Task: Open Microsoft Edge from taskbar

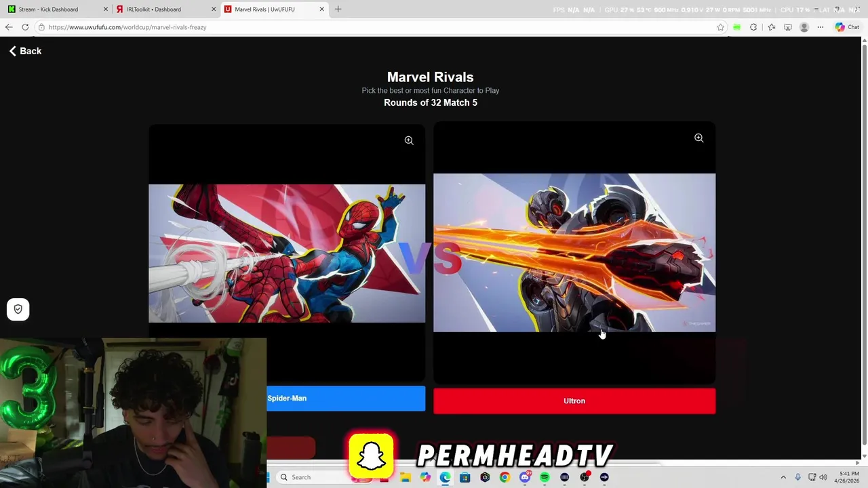Action: pos(445,477)
